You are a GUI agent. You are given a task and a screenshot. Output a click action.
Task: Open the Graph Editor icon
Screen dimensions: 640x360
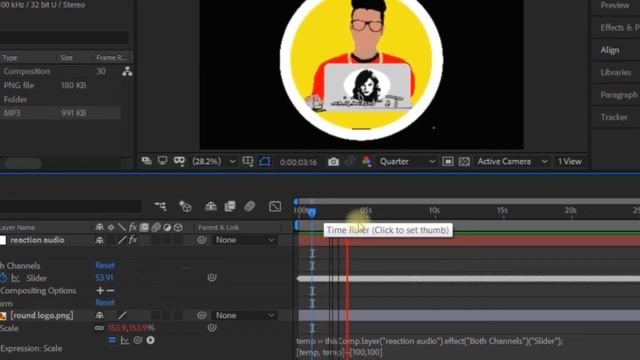(x=275, y=207)
